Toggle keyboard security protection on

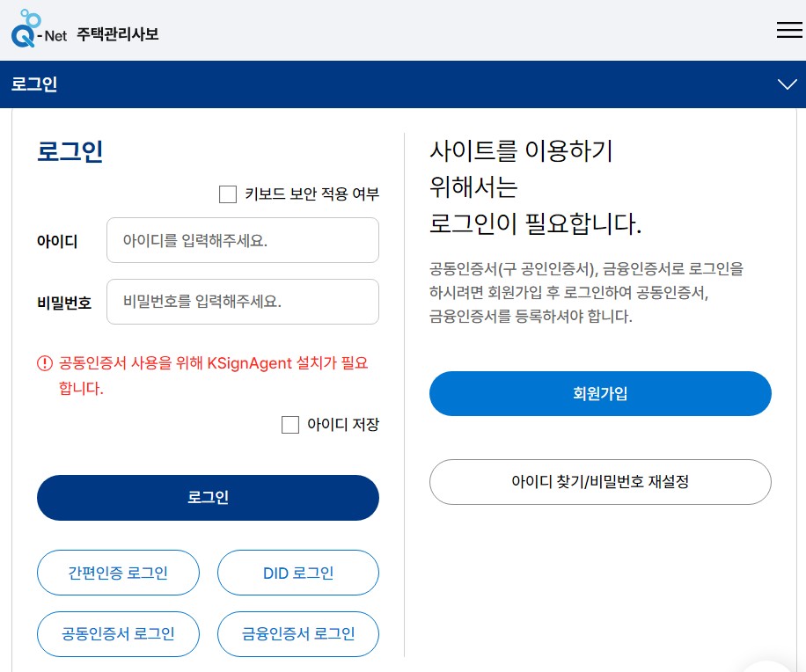point(228,194)
